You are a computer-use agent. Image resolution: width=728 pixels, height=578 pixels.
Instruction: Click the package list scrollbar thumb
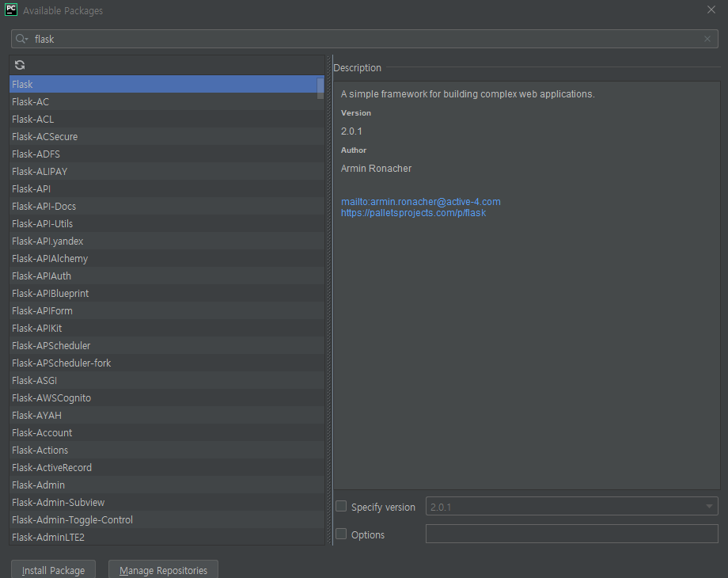click(320, 88)
